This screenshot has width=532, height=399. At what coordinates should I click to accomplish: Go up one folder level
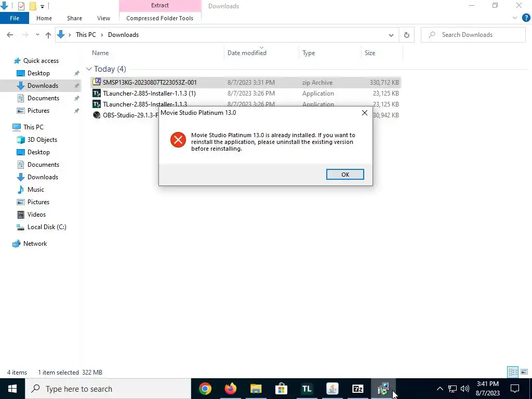48,35
